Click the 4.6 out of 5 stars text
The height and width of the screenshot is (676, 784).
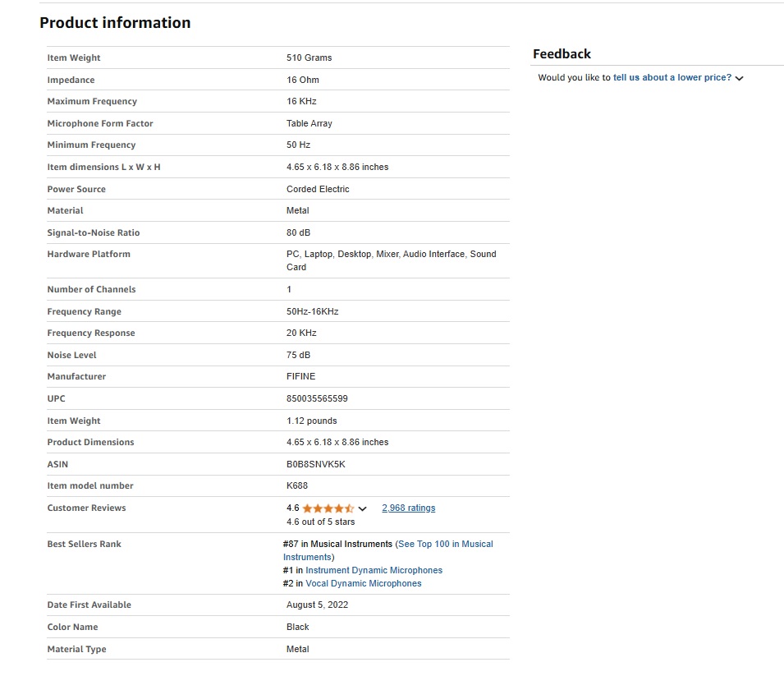320,522
